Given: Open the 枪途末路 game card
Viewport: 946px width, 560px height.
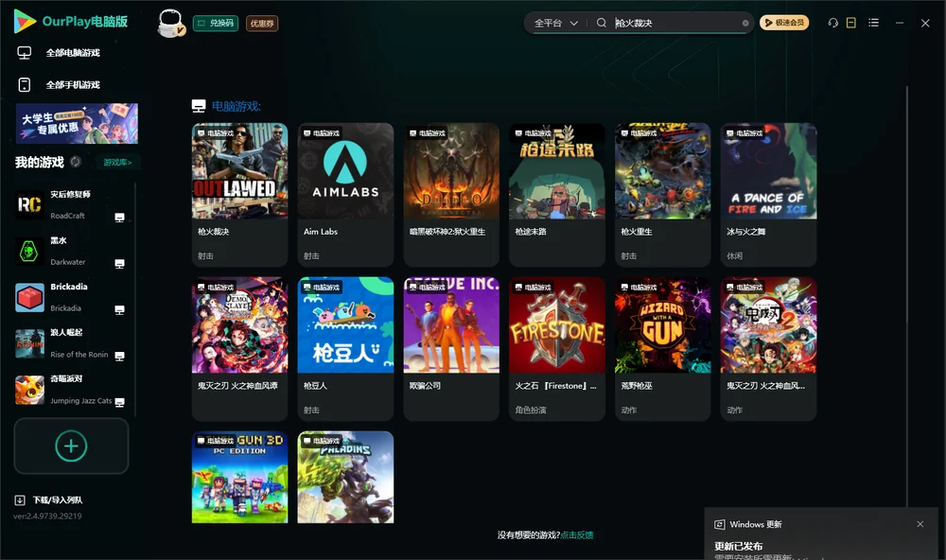Looking at the screenshot, I should (x=557, y=194).
